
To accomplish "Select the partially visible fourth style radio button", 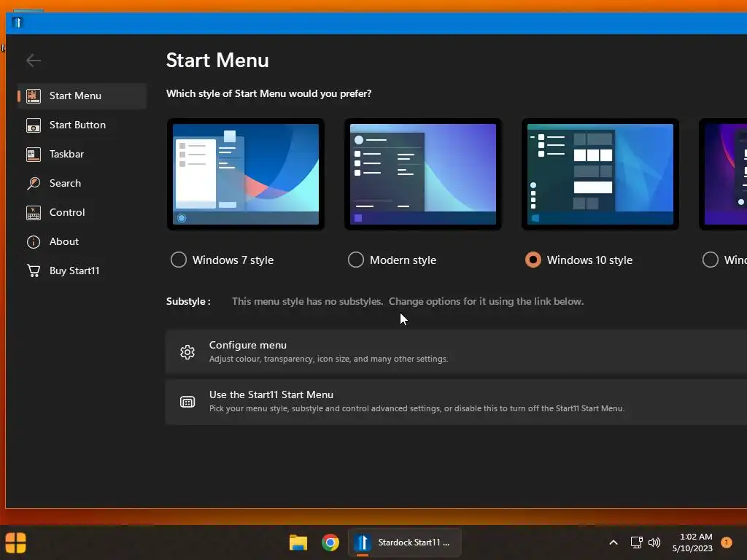I will click(711, 260).
